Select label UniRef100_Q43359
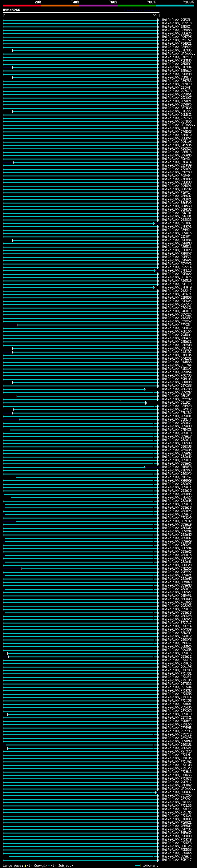The image size is (197, 868). 177,318
